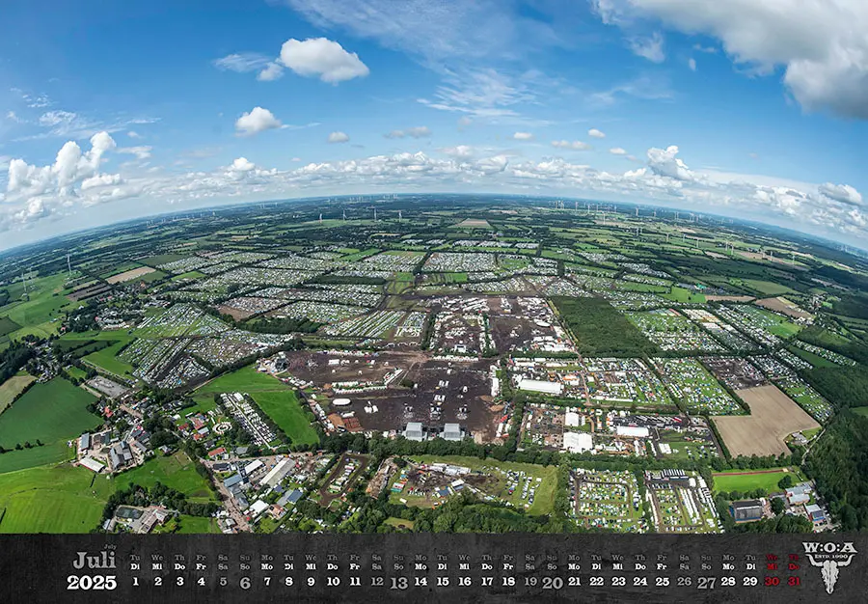Viewport: 868px width, 604px height.
Task: Select Sunday day 20
Action: pos(553,583)
